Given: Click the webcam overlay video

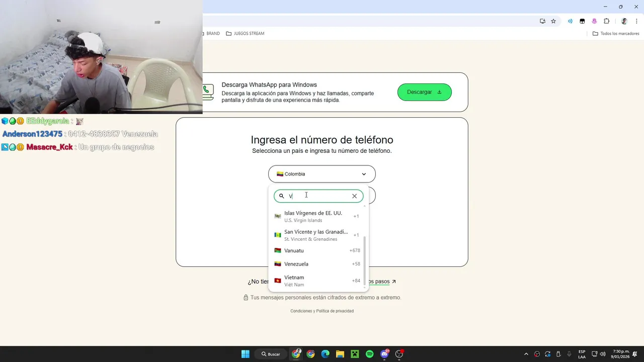Looking at the screenshot, I should 101,57.
